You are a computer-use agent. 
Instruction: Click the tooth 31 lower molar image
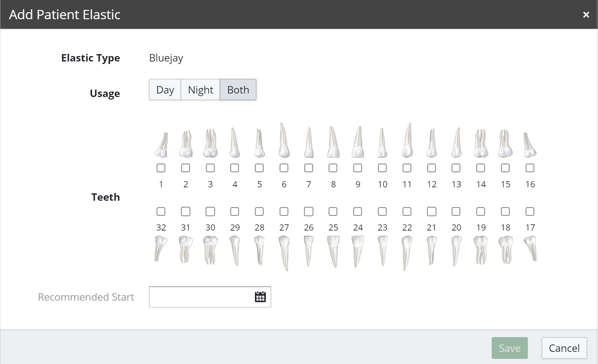pos(186,250)
